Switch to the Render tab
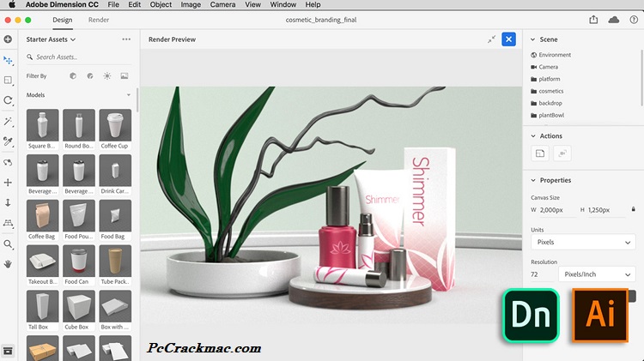644x361 pixels. pyautogui.click(x=99, y=19)
